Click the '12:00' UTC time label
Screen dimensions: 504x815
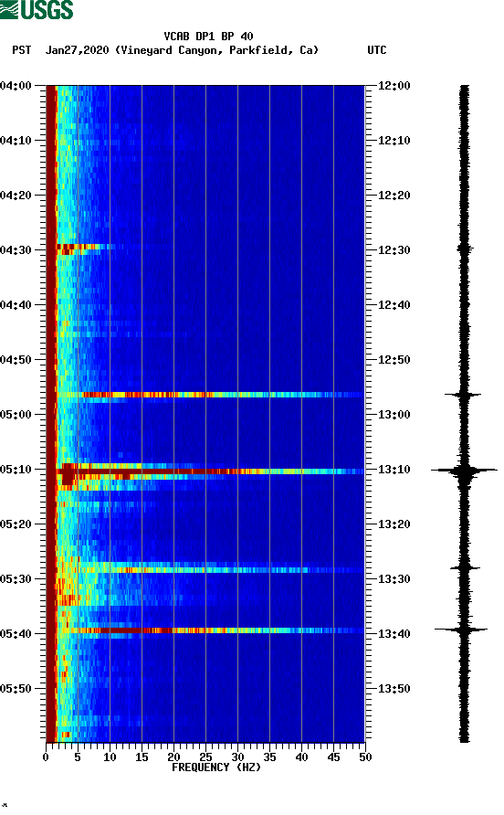pos(394,86)
